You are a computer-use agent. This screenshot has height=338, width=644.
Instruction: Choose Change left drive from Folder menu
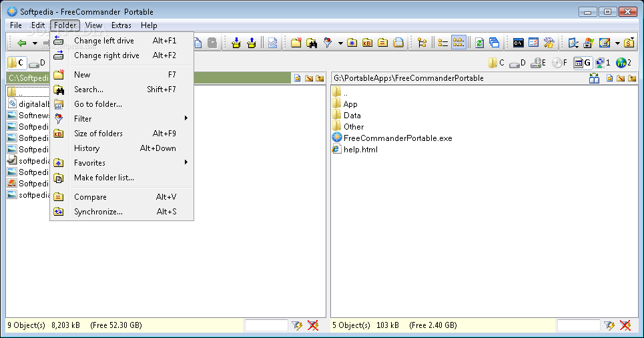click(121, 41)
